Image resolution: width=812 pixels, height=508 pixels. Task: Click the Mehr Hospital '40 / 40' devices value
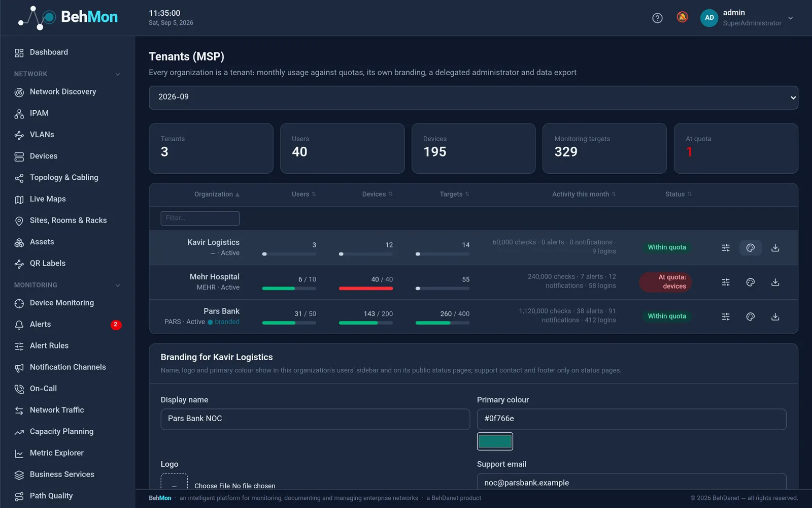pos(382,279)
